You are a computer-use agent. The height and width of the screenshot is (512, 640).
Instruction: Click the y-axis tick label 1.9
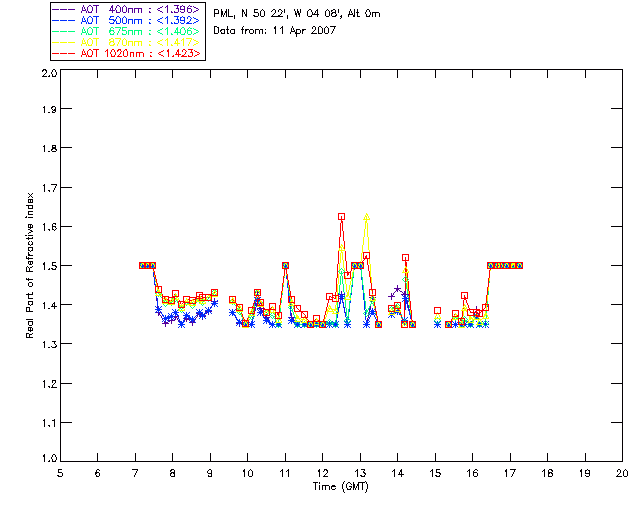point(49,109)
